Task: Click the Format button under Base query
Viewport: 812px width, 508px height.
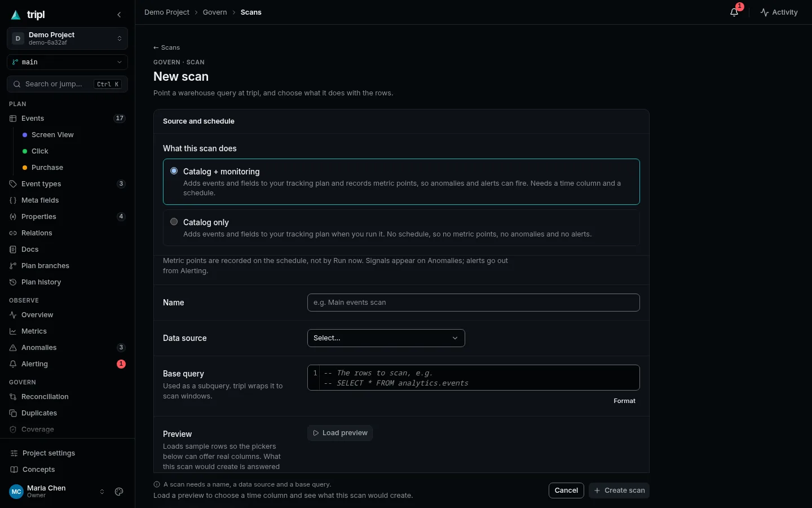Action: tap(624, 401)
